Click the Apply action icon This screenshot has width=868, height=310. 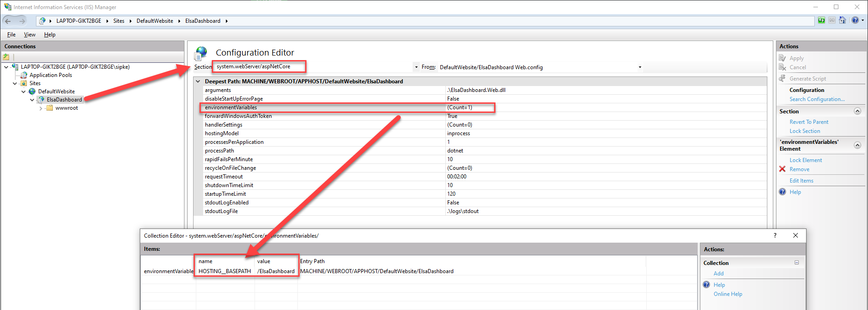tap(782, 58)
